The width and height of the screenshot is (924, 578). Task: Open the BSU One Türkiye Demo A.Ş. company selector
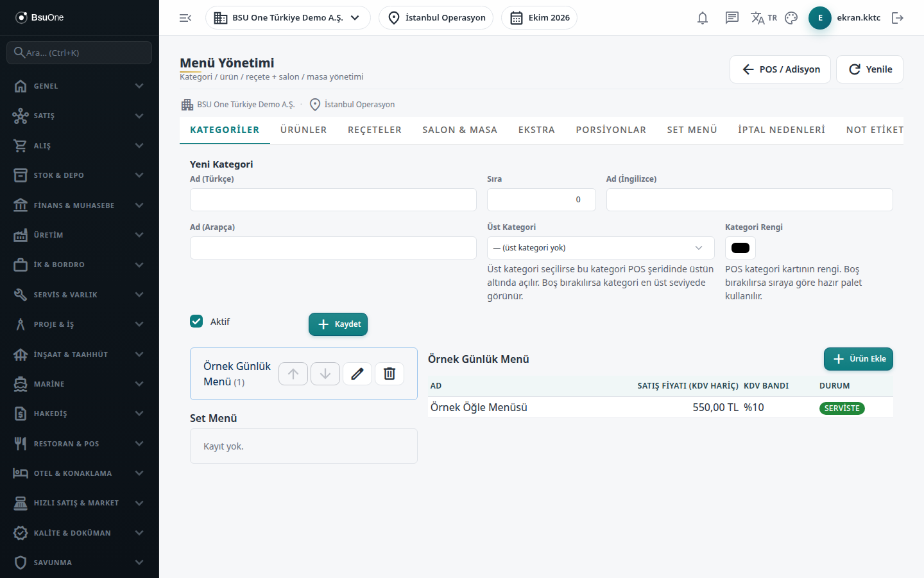(x=288, y=18)
